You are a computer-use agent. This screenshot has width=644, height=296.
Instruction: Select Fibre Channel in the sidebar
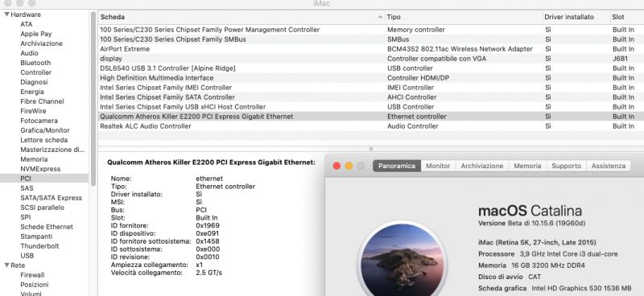point(43,101)
